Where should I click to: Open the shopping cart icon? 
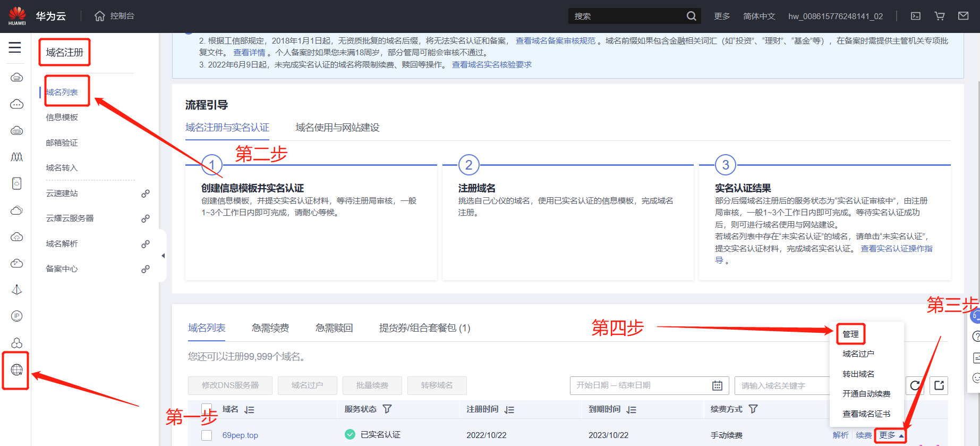[940, 16]
